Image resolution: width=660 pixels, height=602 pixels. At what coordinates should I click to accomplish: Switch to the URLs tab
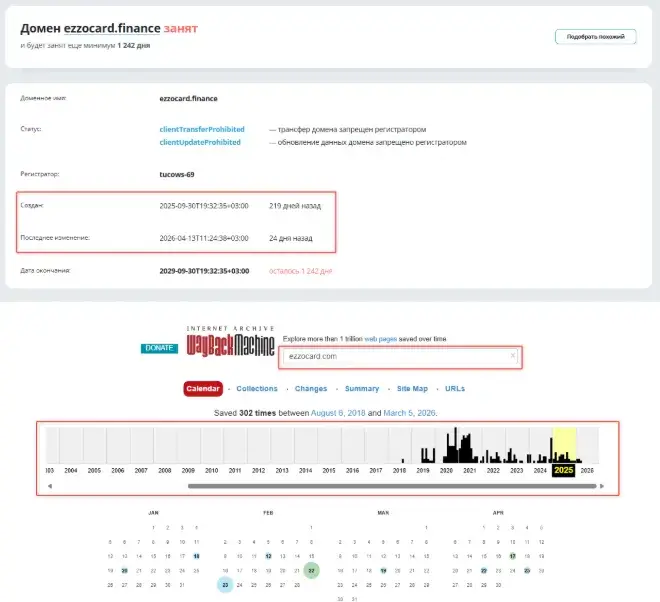click(x=455, y=389)
